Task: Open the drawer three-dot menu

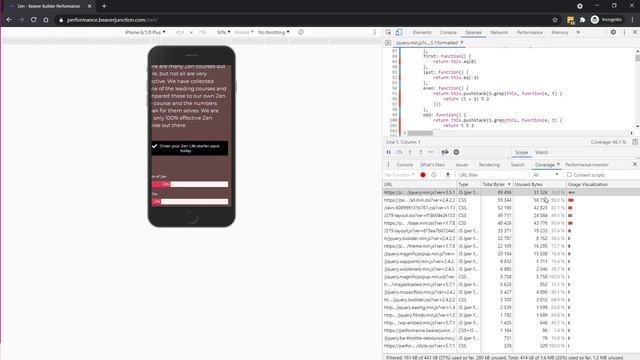Action: tap(388, 164)
